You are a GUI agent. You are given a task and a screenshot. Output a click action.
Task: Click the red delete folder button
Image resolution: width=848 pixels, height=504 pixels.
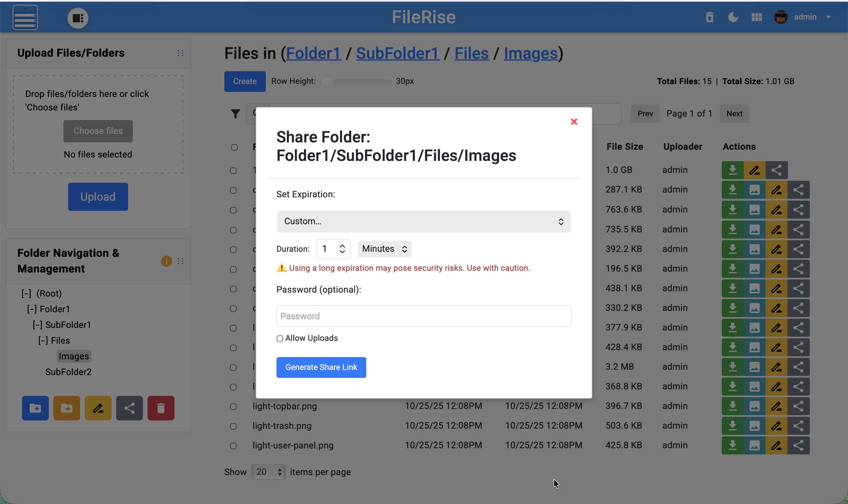tap(161, 408)
